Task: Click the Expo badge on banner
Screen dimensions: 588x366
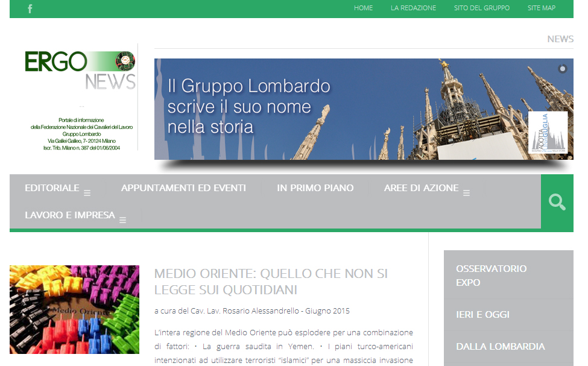Action: point(548,132)
